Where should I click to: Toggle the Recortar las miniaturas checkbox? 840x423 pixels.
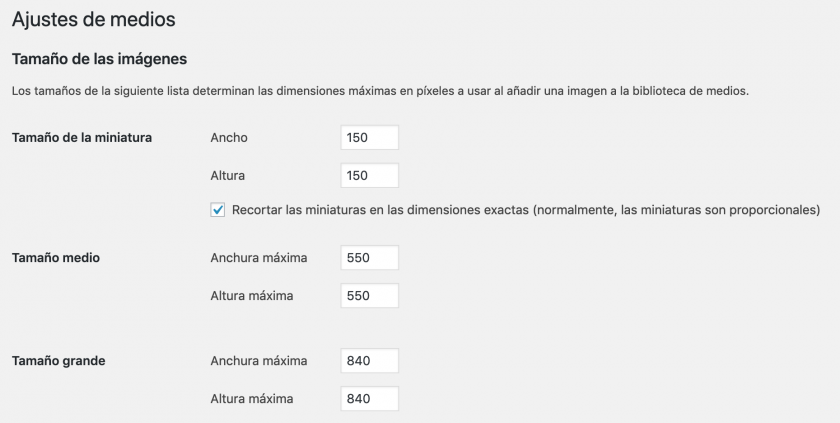coord(217,210)
